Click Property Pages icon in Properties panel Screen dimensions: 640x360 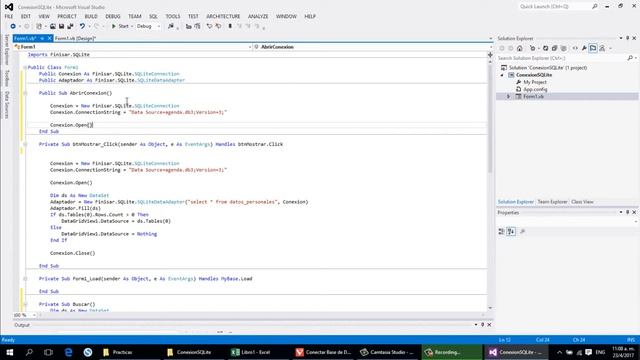pyautogui.click(x=522, y=231)
